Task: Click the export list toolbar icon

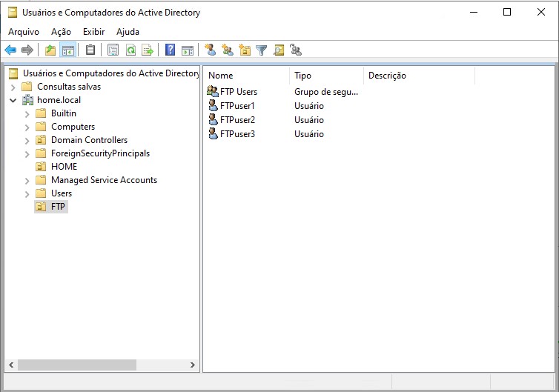Action: pyautogui.click(x=148, y=50)
